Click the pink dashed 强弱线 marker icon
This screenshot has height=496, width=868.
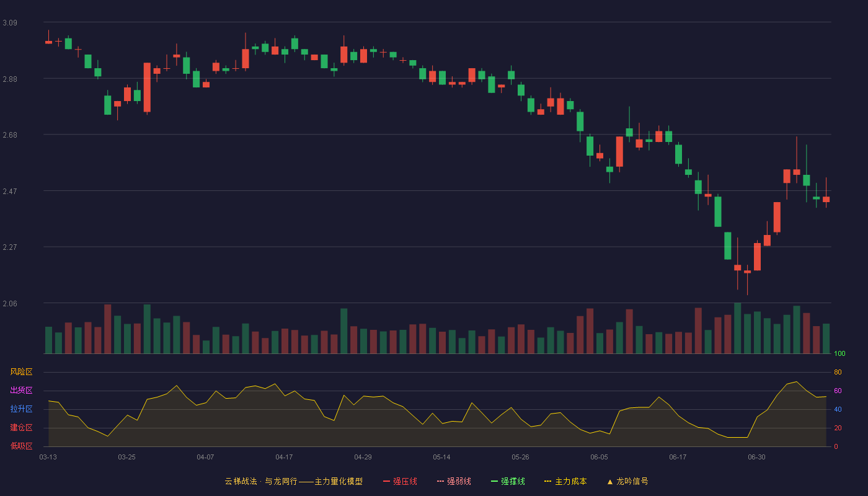(440, 481)
